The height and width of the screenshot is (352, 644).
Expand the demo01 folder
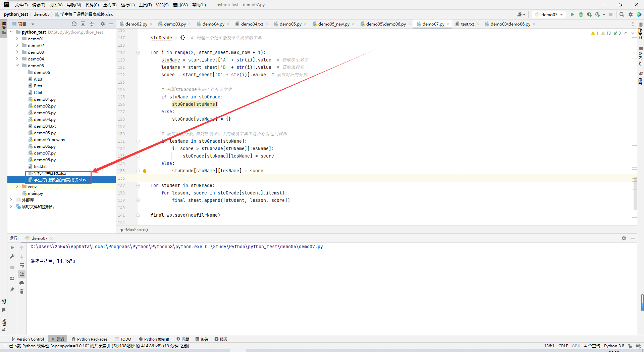pos(17,39)
